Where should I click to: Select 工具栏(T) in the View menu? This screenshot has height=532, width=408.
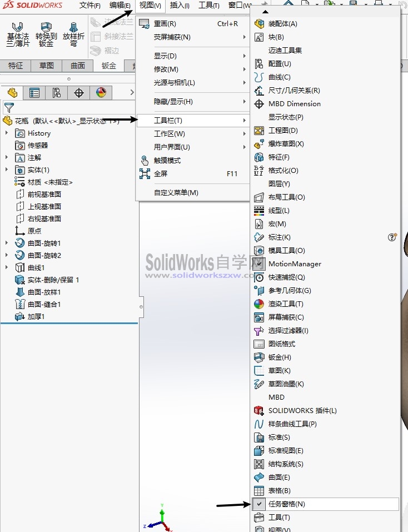pyautogui.click(x=193, y=121)
